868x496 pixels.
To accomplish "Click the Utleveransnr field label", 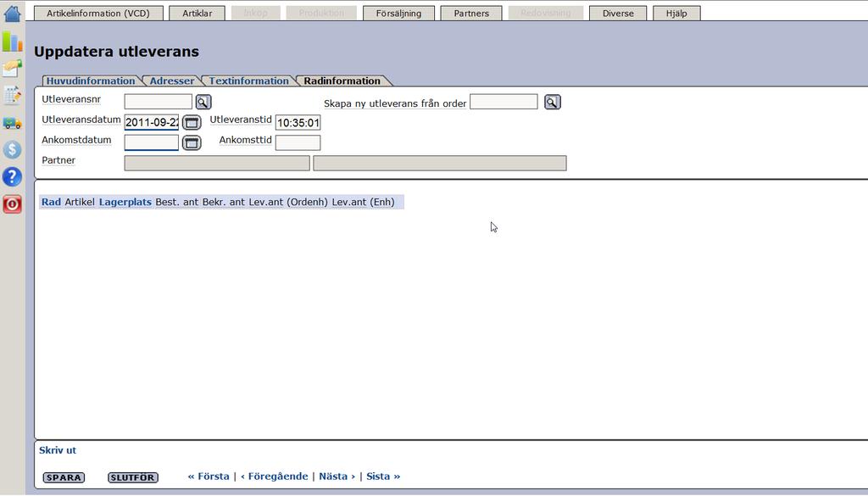I will coord(71,99).
